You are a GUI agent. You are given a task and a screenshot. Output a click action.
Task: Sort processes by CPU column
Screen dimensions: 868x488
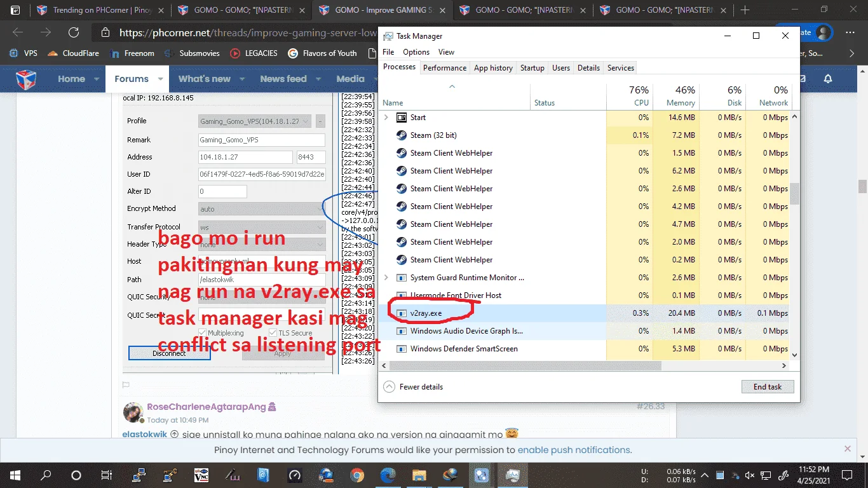click(629, 95)
